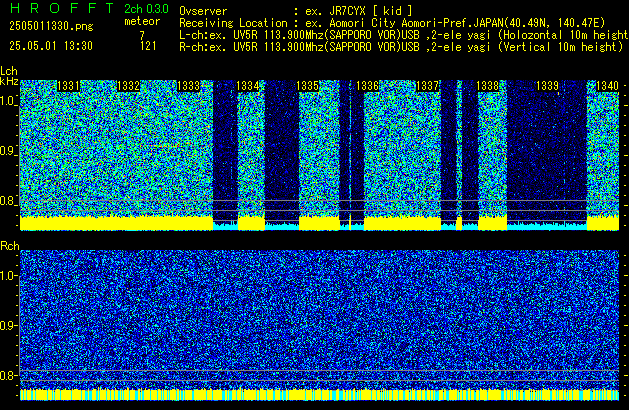Click the Rch 0.8 frequency axis label
629x410 pixels.
[8, 376]
